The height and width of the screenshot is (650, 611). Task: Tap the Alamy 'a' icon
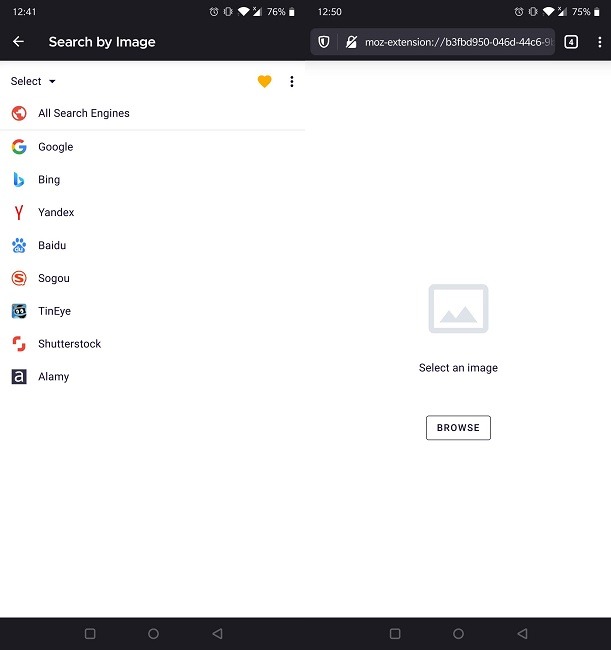click(x=19, y=376)
